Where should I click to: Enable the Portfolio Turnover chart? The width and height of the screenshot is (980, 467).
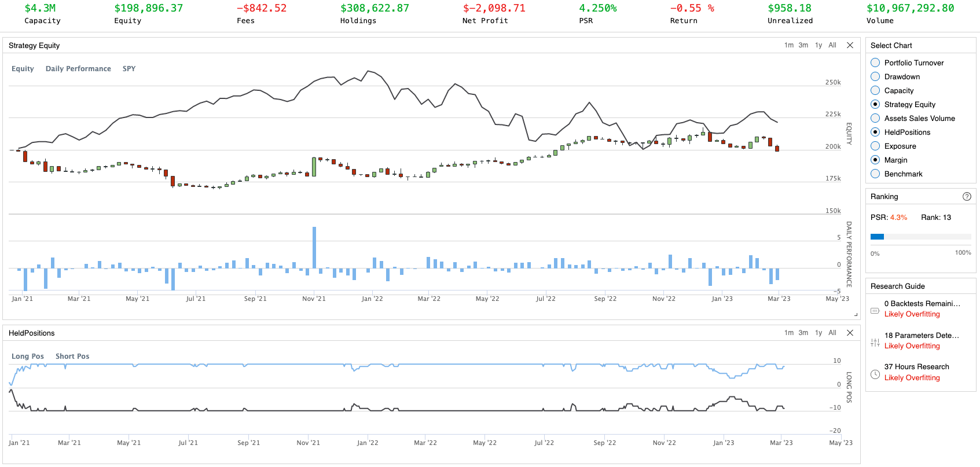pos(875,63)
